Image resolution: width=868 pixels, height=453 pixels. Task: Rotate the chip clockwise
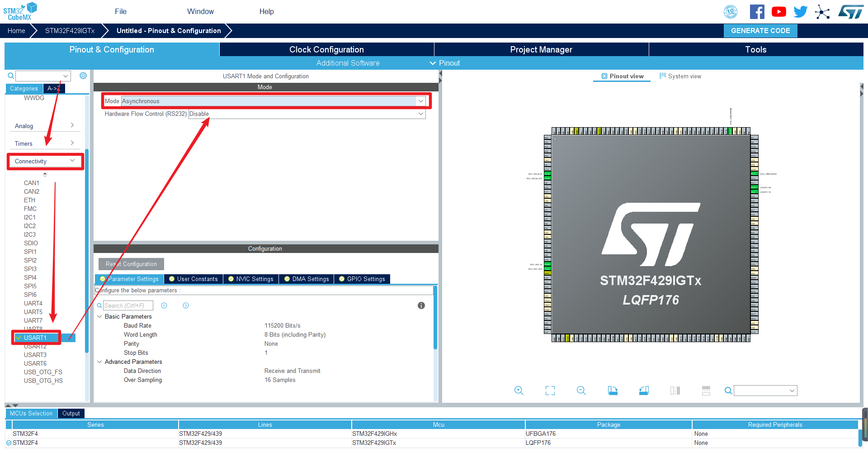pyautogui.click(x=613, y=391)
